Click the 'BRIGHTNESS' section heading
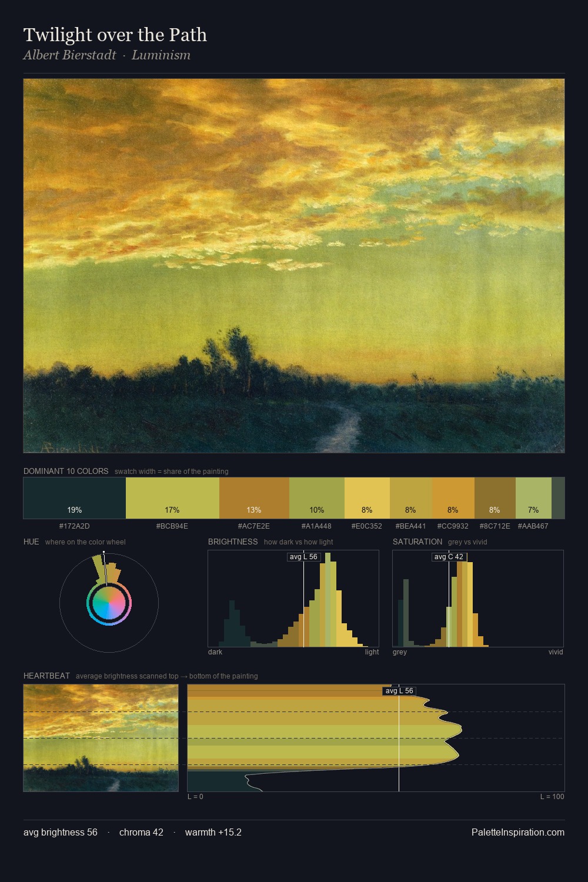 [233, 542]
